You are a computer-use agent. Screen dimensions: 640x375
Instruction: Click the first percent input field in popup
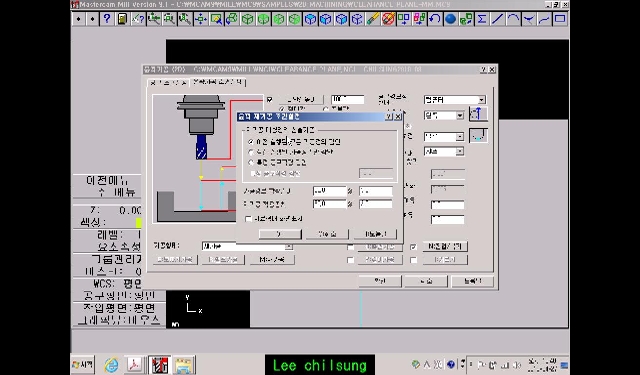coord(329,191)
